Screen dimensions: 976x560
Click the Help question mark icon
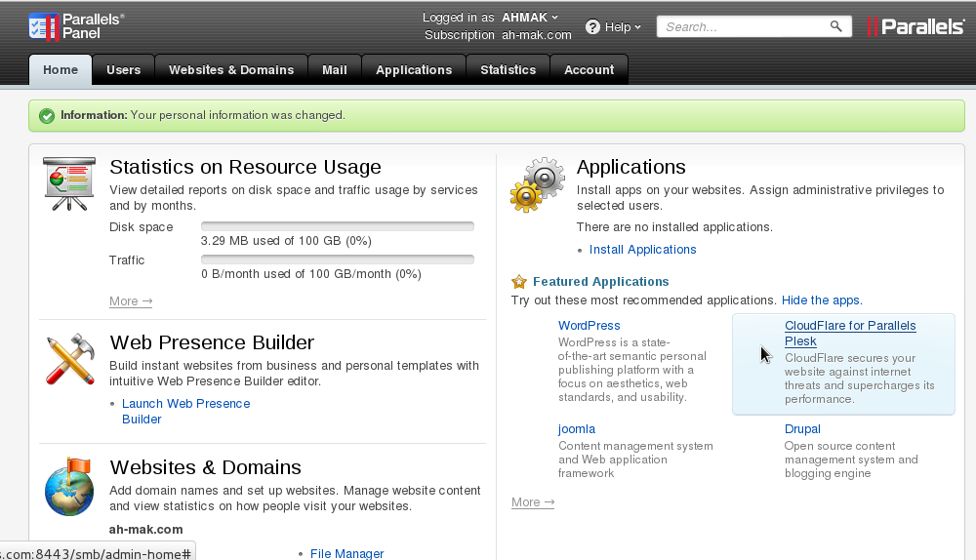coord(592,26)
